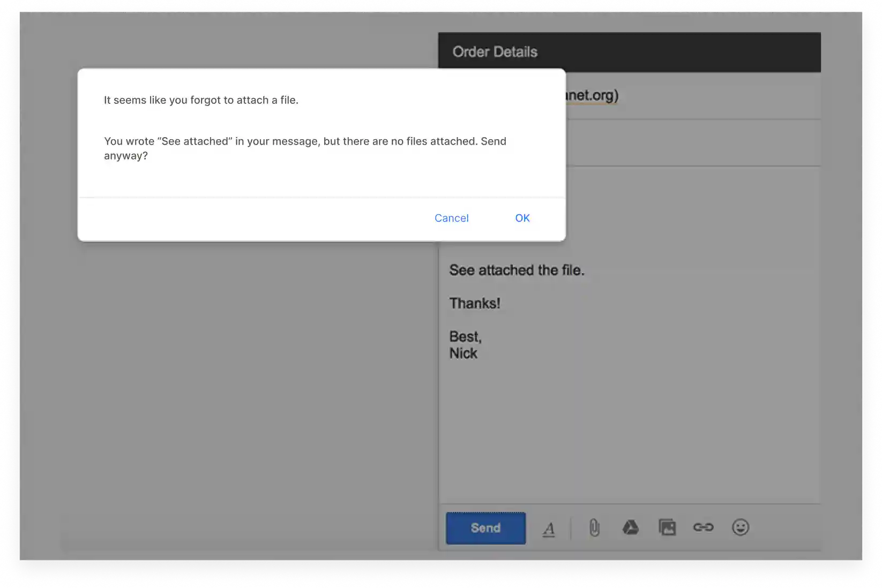Image resolution: width=882 pixels, height=588 pixels.
Task: Click the Thanks! line in the message
Action: [x=475, y=303]
